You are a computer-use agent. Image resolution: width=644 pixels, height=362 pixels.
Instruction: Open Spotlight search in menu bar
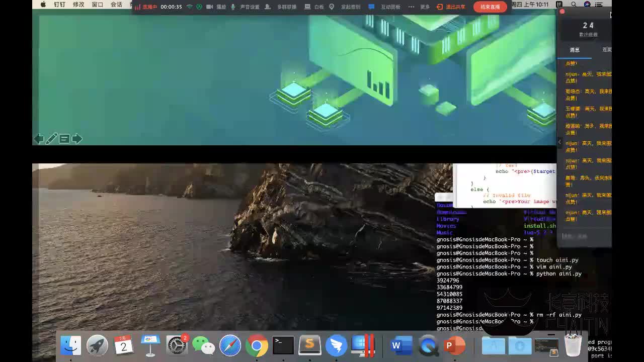pyautogui.click(x=574, y=5)
